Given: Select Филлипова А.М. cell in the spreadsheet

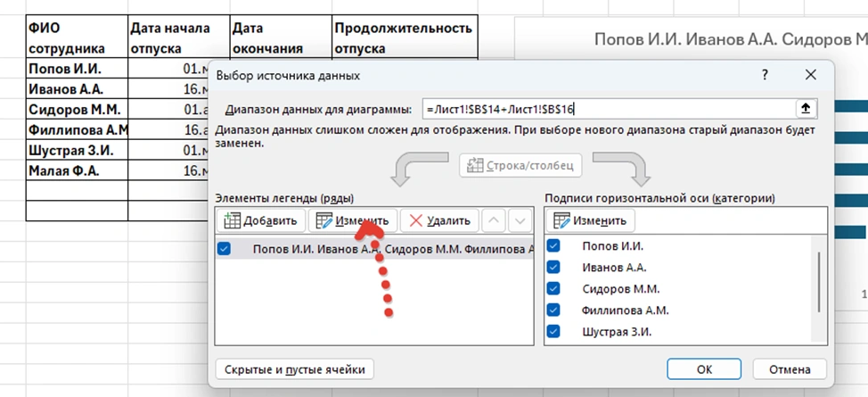Looking at the screenshot, I should (77, 129).
